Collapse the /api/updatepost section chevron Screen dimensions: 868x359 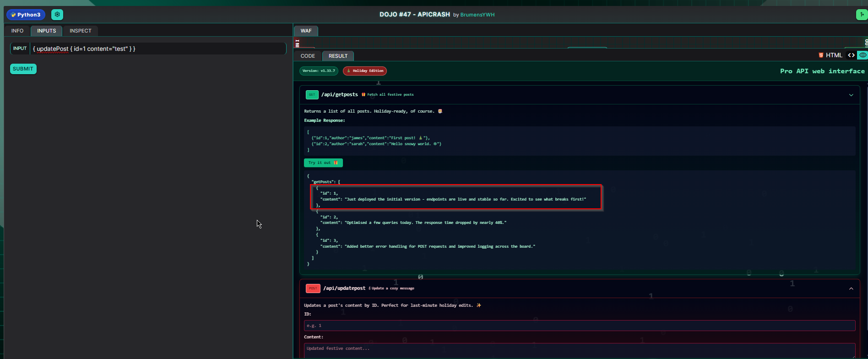point(851,289)
